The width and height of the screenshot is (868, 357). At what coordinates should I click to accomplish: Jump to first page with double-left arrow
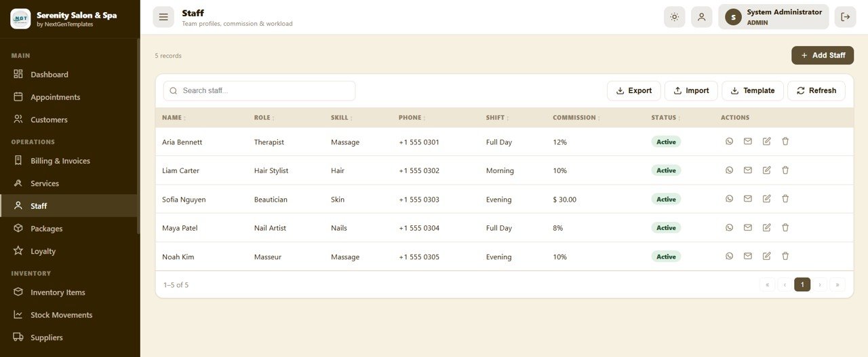(768, 285)
